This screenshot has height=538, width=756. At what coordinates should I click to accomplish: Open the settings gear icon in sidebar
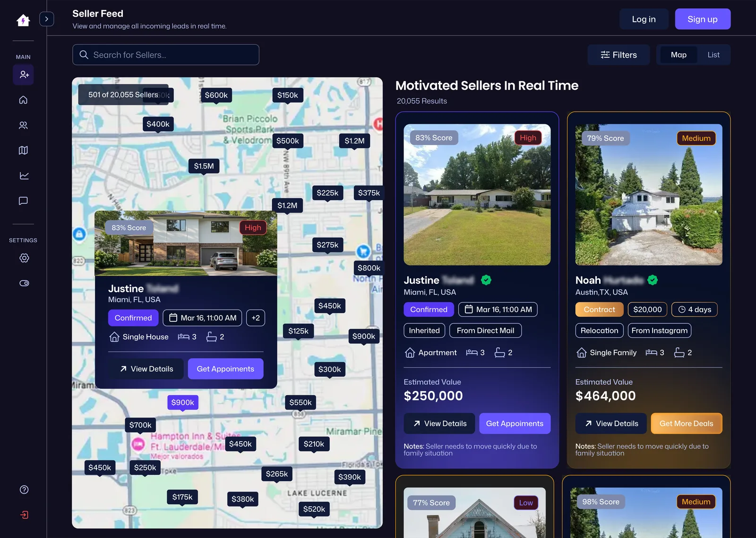(24, 258)
